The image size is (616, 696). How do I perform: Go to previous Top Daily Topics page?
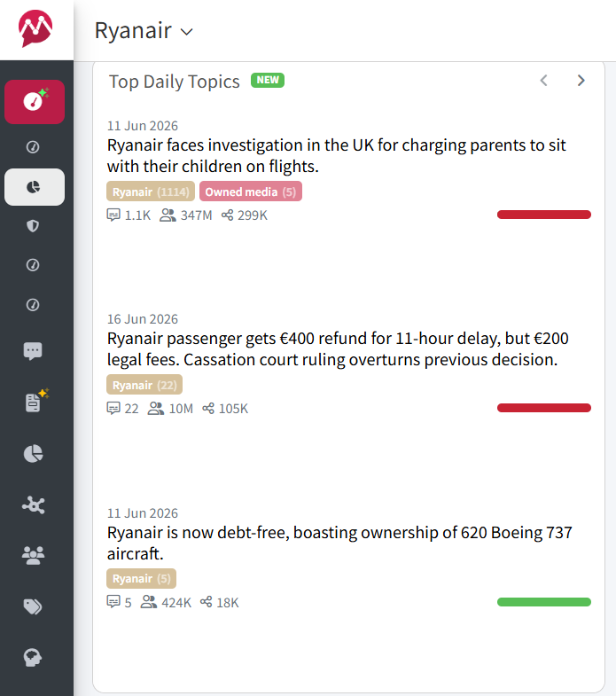(543, 81)
